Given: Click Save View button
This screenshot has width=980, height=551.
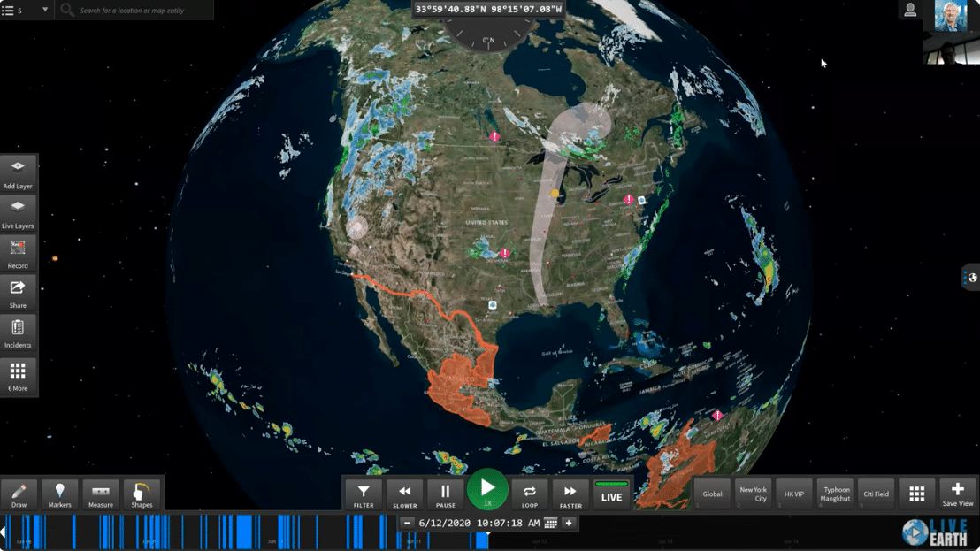Looking at the screenshot, I should 958,494.
